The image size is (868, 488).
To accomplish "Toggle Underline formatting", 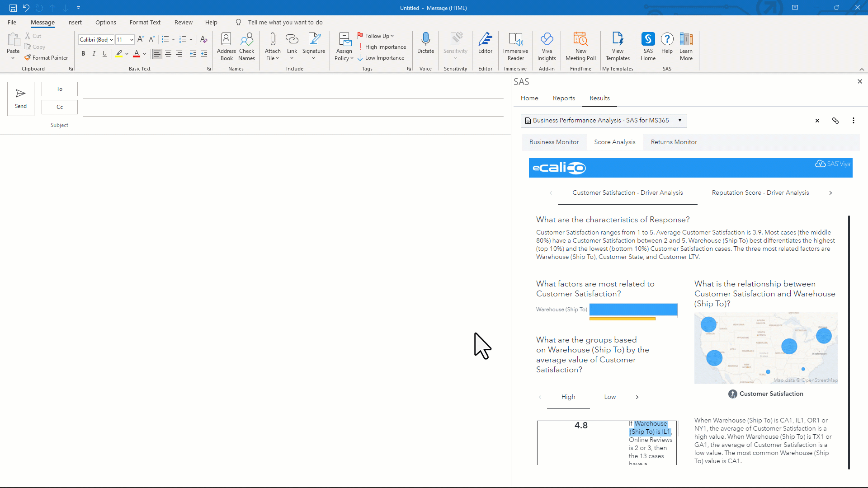I will 105,54.
